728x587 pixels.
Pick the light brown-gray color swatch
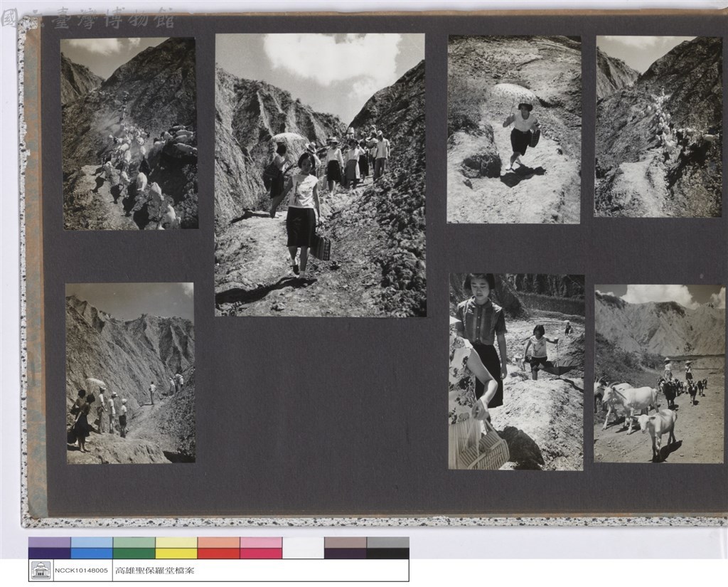345,542
